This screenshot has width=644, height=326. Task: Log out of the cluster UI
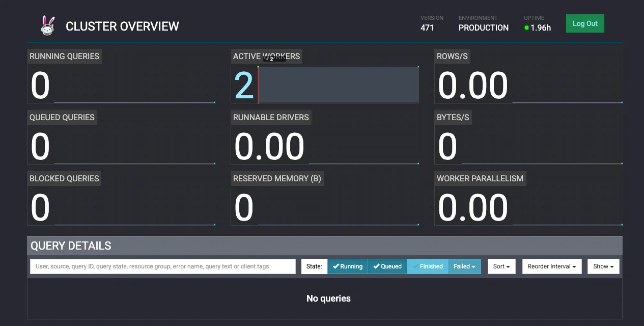pyautogui.click(x=585, y=23)
